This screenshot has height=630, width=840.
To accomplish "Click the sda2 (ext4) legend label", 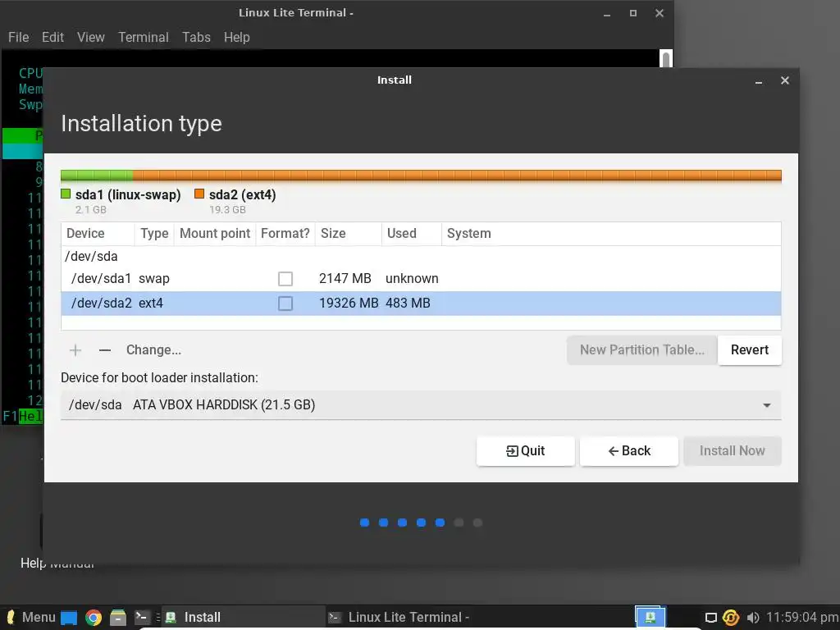I will [x=242, y=194].
